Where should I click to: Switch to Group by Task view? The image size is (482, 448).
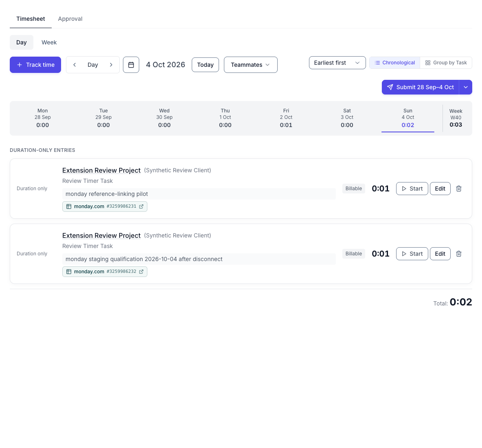pos(446,63)
